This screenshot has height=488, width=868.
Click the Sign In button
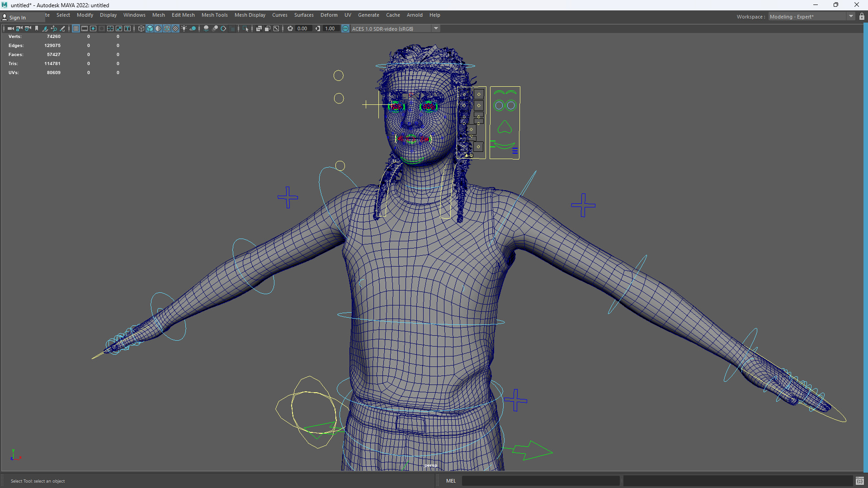pyautogui.click(x=17, y=18)
